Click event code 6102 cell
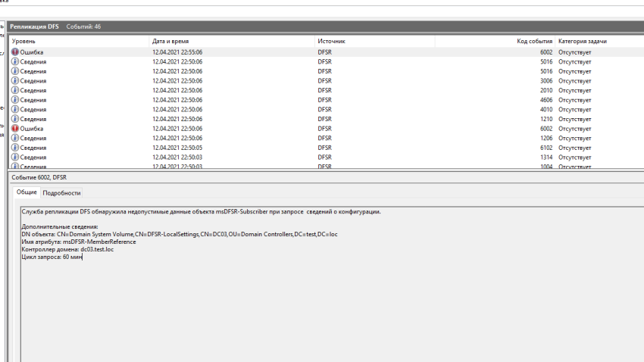 click(x=546, y=148)
